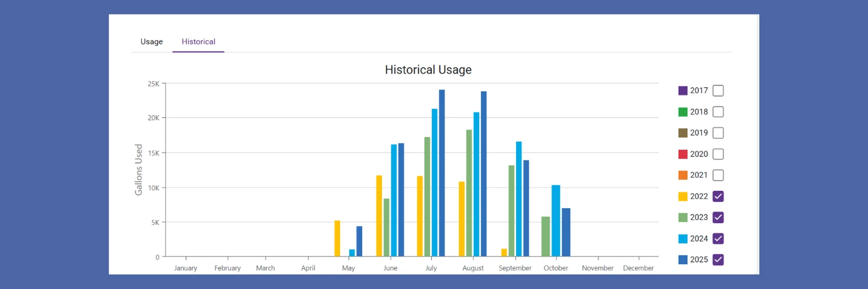Click the dark blue 2025 bar for July
Viewport: 868px width, 289px height.
pos(442,173)
